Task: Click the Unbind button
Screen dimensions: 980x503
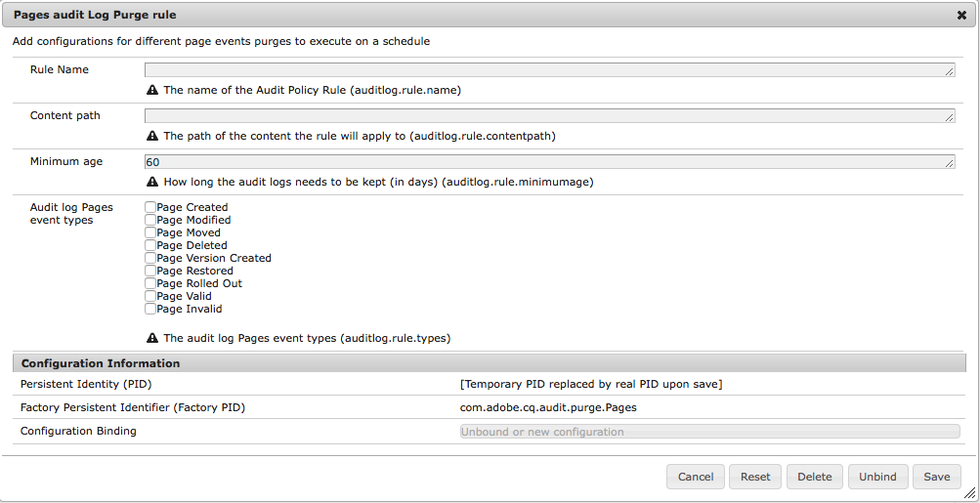Action: click(x=877, y=477)
